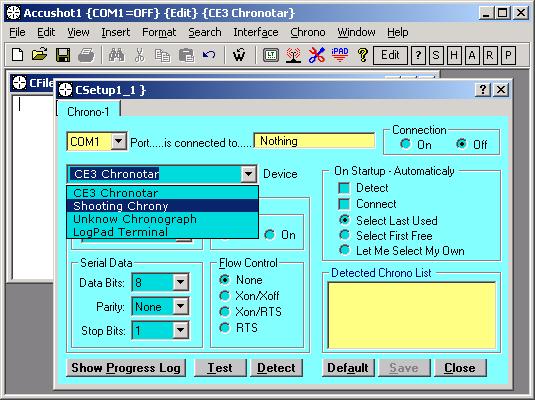The width and height of the screenshot is (535, 400).
Task: Click the S toolbar button
Action: (436, 55)
